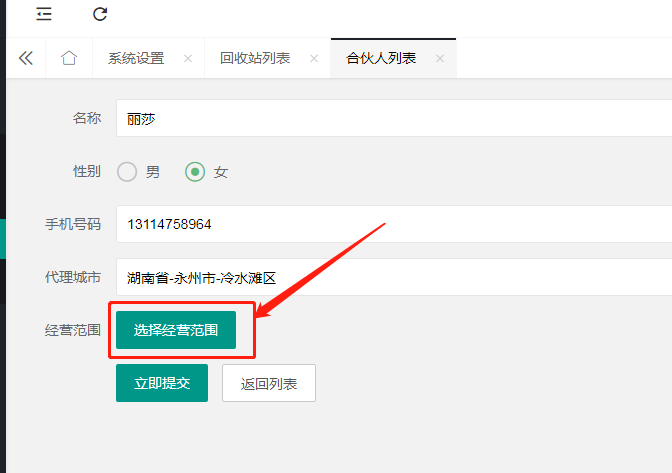Screen dimensions: 672x473
Task: Close the 系统设置 tab
Action: [x=188, y=58]
